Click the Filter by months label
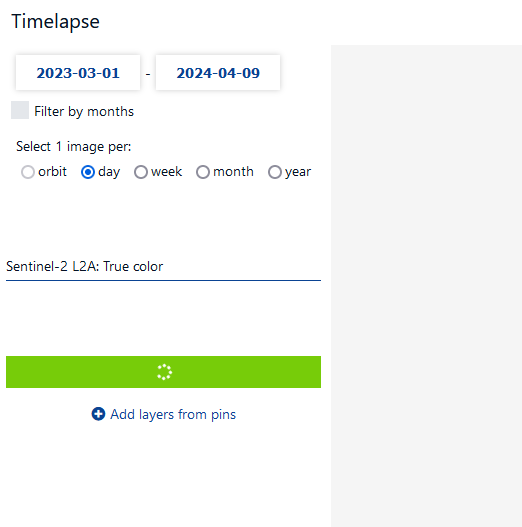The height and width of the screenshot is (527, 522). (84, 111)
